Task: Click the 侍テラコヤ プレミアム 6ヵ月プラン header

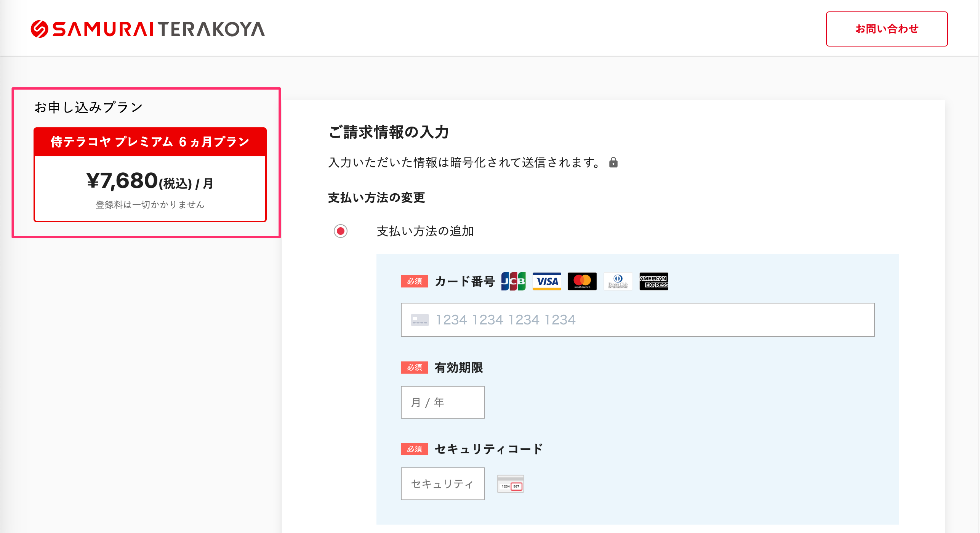Action: pos(150,142)
